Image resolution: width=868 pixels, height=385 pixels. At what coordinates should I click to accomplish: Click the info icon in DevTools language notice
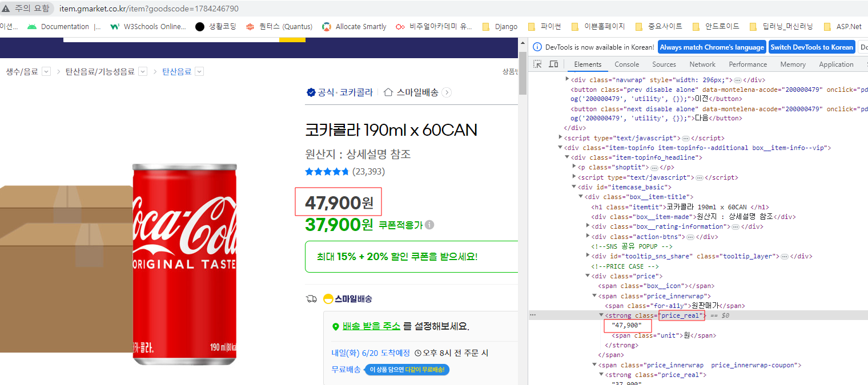(537, 47)
